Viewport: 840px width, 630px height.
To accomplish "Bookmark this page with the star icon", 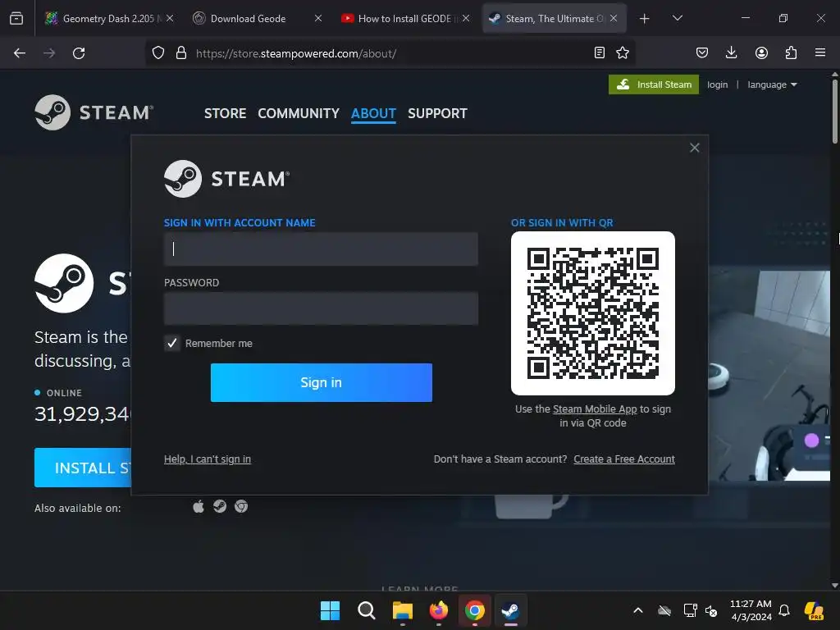I will (x=623, y=53).
